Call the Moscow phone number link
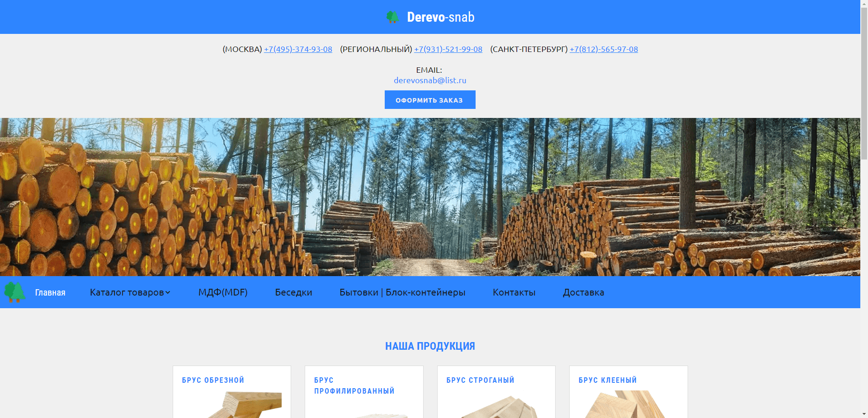The width and height of the screenshot is (868, 418). pyautogui.click(x=298, y=49)
